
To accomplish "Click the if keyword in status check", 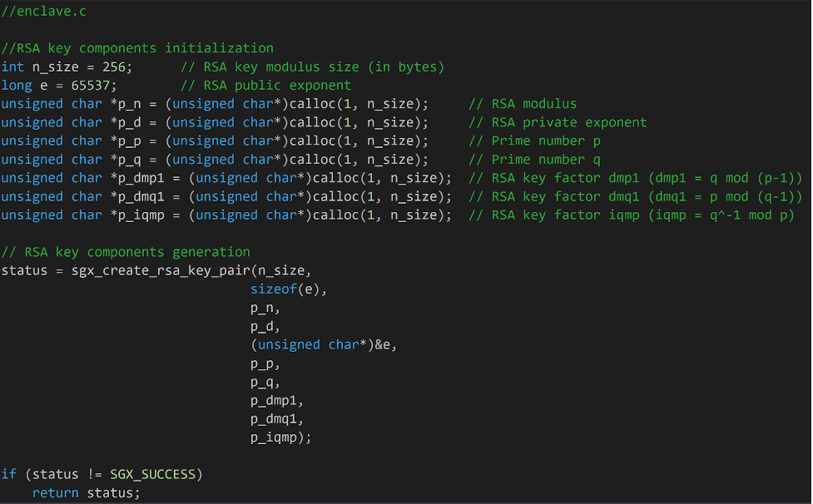I will (9, 474).
